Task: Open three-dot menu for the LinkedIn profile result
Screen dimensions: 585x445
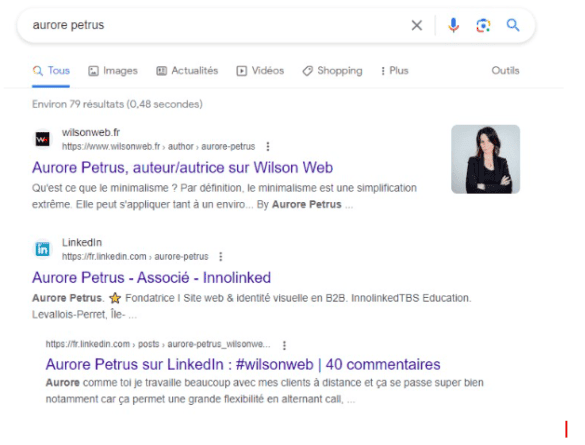Action: pyautogui.click(x=220, y=257)
